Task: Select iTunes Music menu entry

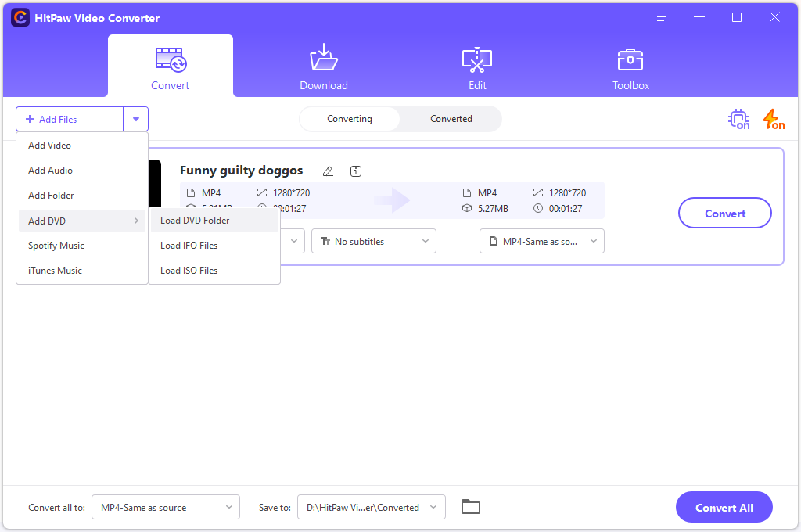Action: tap(81, 271)
